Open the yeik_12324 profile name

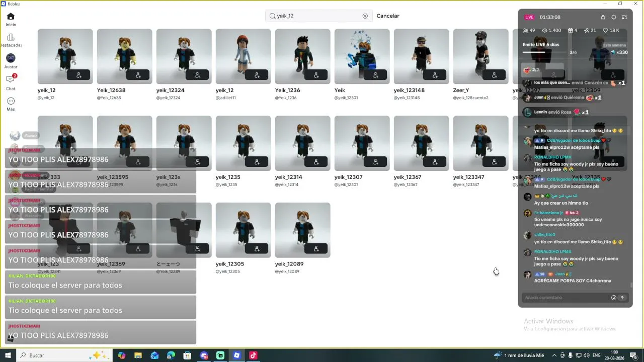(x=170, y=90)
